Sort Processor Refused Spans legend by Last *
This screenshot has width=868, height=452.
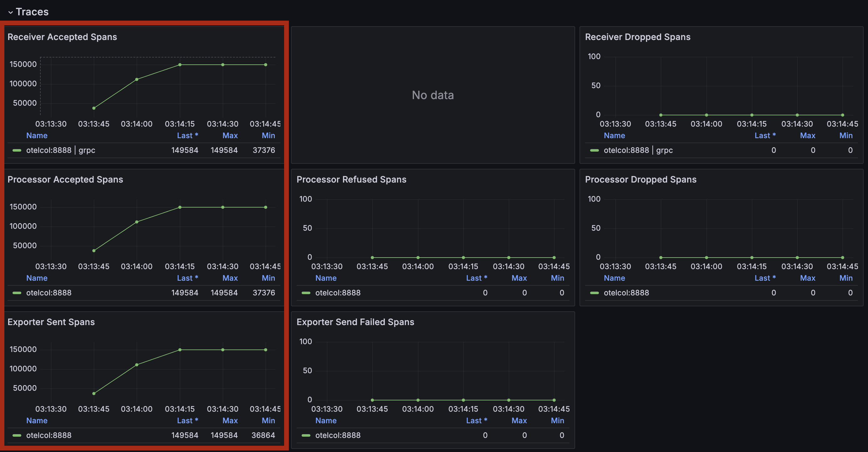(x=477, y=278)
